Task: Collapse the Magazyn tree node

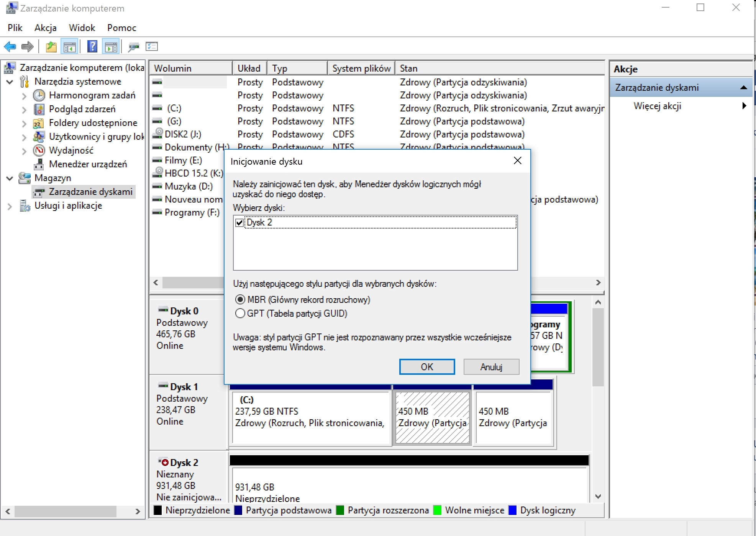Action: coord(10,178)
